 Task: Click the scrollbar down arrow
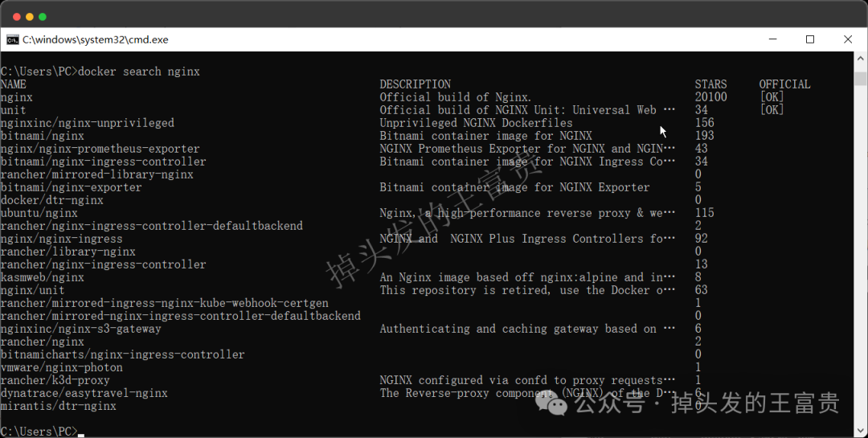click(x=860, y=430)
